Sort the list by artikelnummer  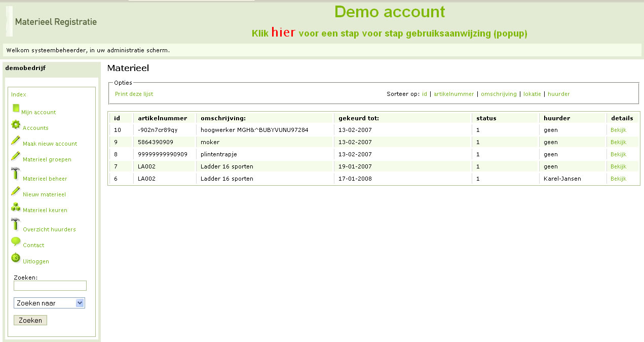(x=453, y=94)
